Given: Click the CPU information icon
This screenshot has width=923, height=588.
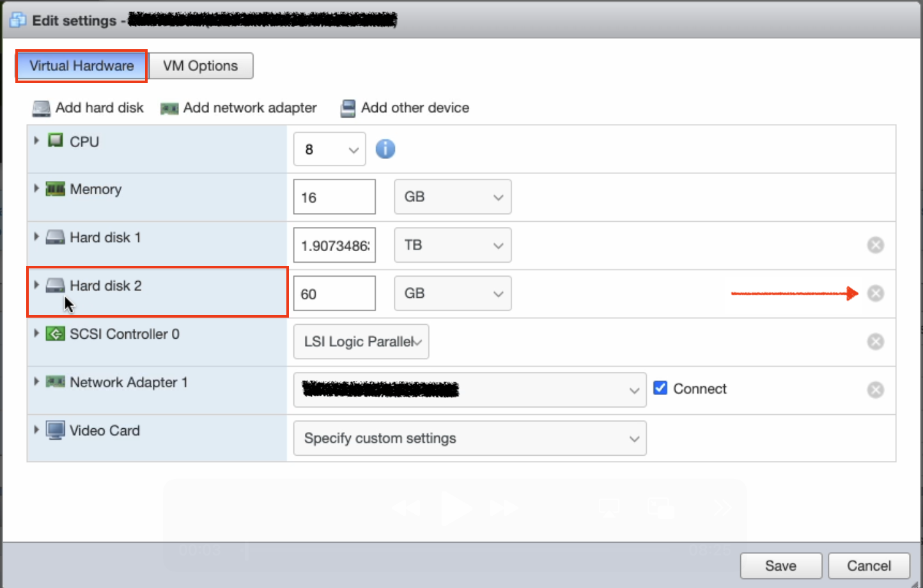Looking at the screenshot, I should point(385,149).
